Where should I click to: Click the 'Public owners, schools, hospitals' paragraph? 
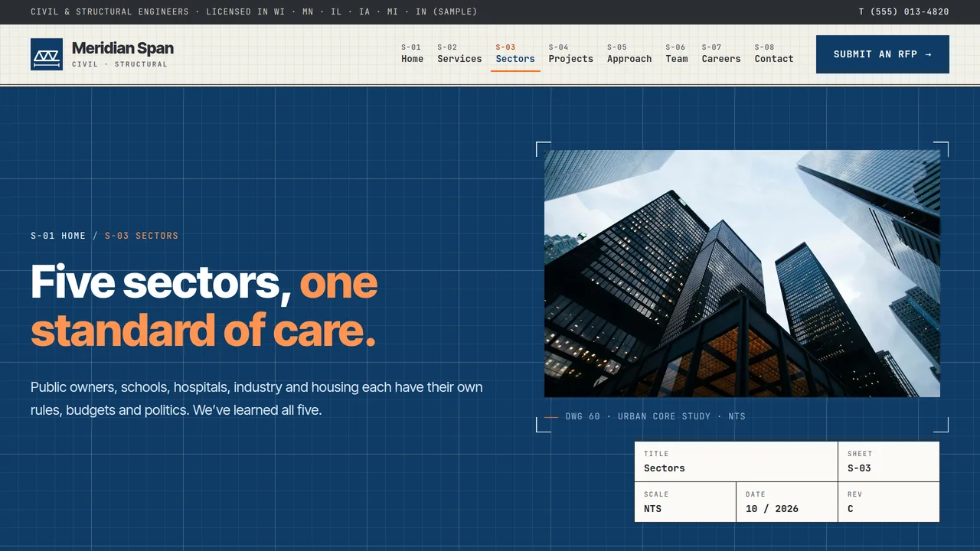pyautogui.click(x=256, y=399)
